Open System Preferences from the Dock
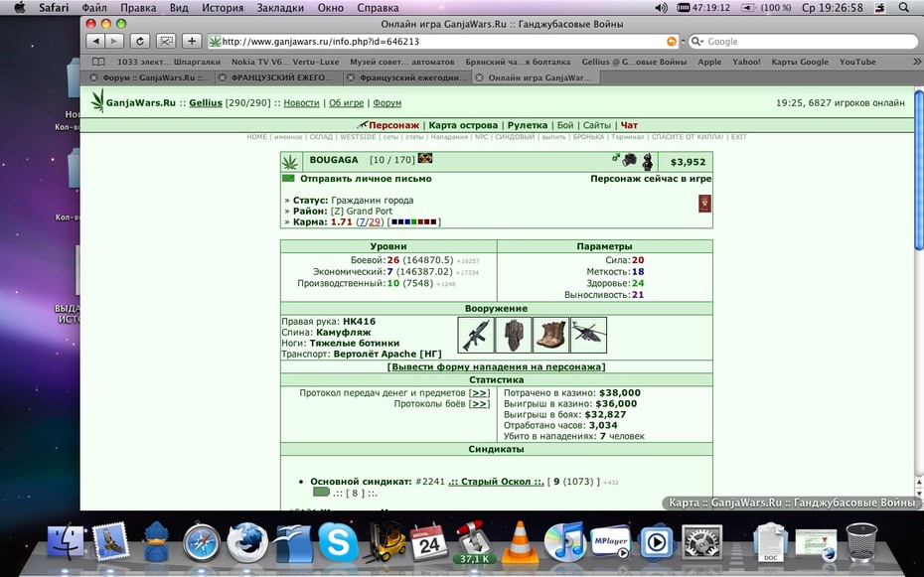This screenshot has height=577, width=924. [x=701, y=542]
